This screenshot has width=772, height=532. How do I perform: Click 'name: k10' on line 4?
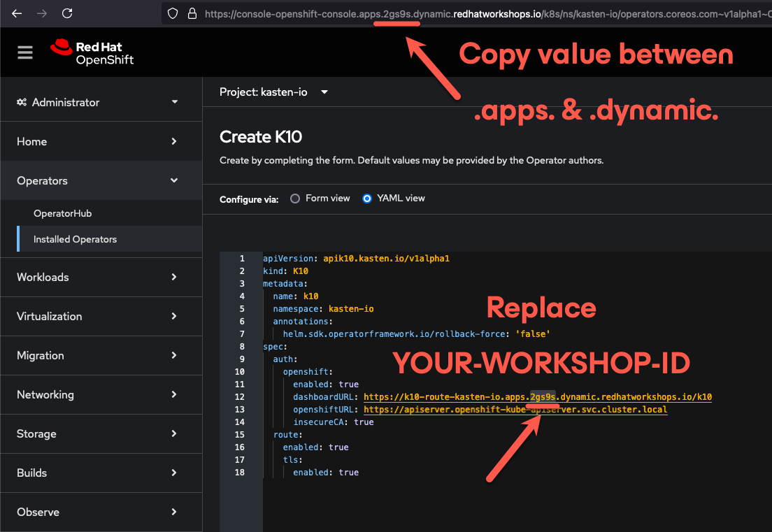[296, 296]
